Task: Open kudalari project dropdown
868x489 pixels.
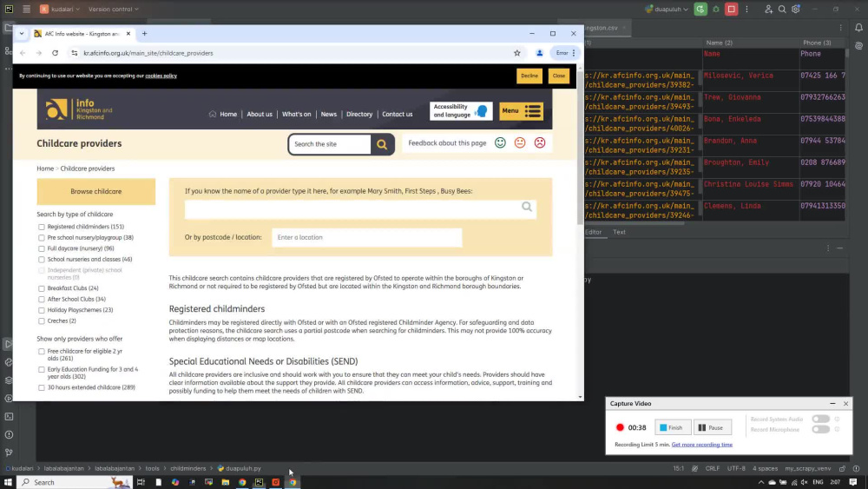Action: click(x=60, y=9)
